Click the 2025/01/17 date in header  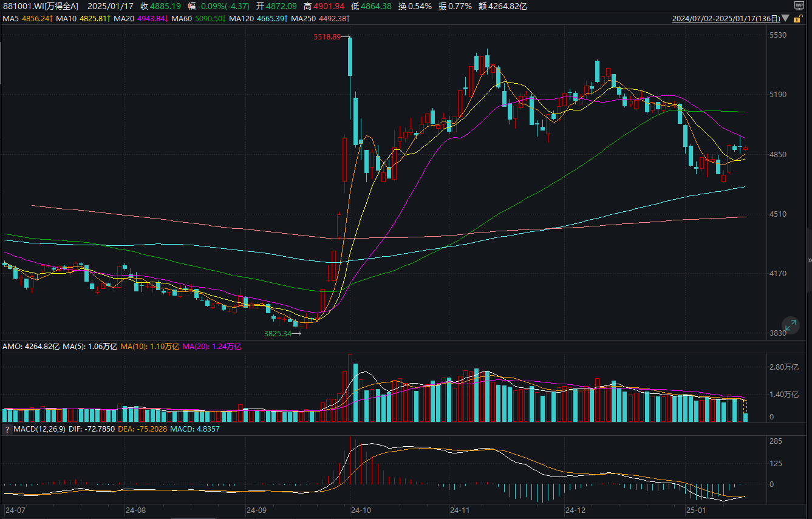tap(110, 6)
